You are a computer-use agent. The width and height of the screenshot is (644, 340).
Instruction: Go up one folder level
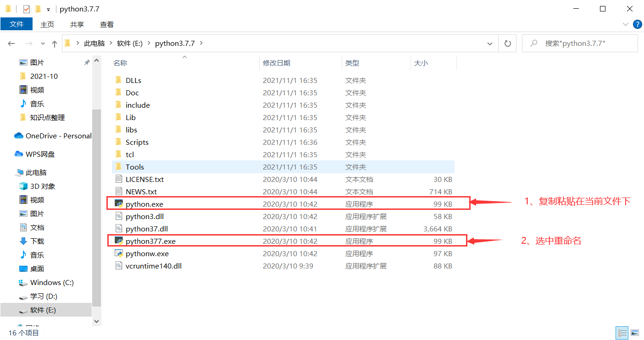coord(55,44)
